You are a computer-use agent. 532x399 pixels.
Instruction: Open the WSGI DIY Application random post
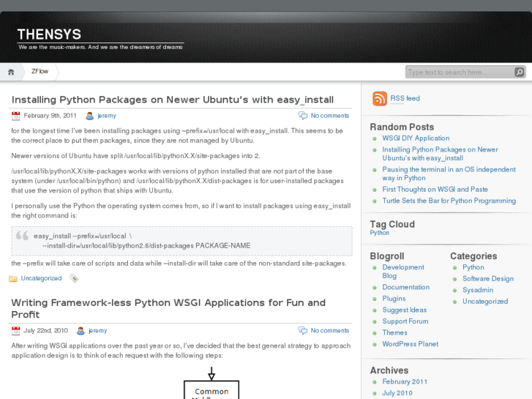coord(416,138)
